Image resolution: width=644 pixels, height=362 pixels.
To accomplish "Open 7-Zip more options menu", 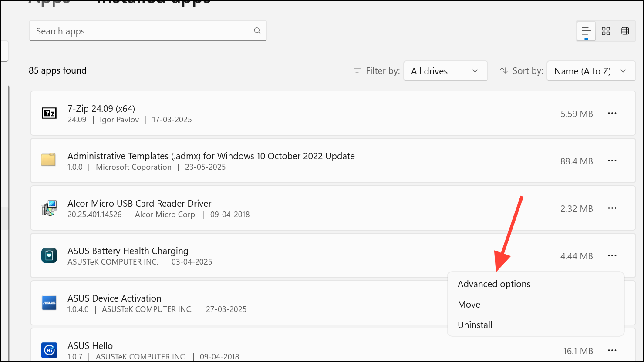I will [x=612, y=113].
